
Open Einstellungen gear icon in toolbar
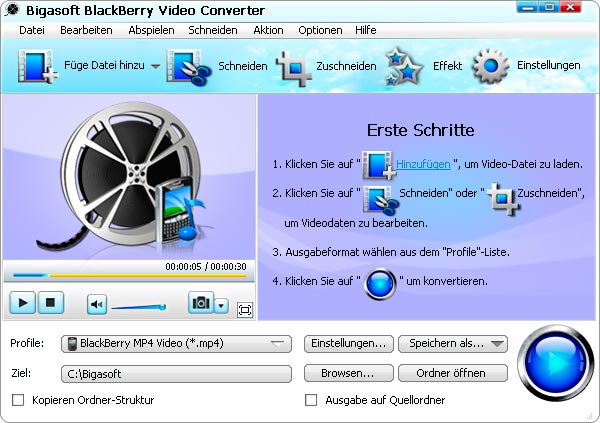(491, 66)
